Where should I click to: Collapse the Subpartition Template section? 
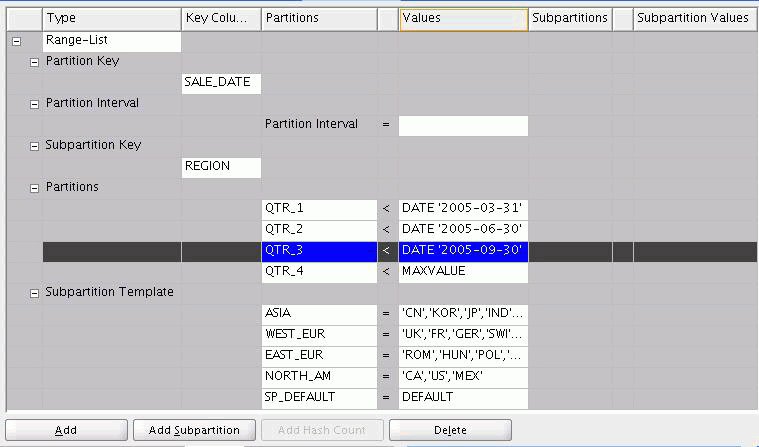click(35, 293)
